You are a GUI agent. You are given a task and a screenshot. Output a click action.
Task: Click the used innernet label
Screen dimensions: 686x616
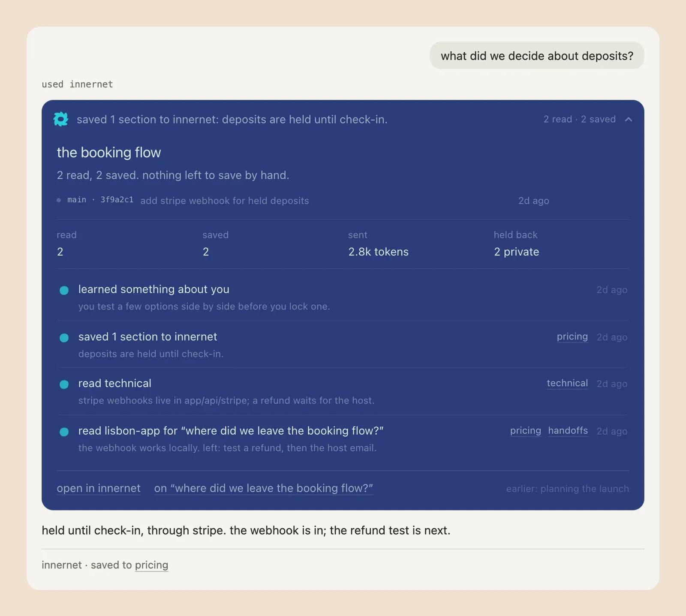[77, 84]
